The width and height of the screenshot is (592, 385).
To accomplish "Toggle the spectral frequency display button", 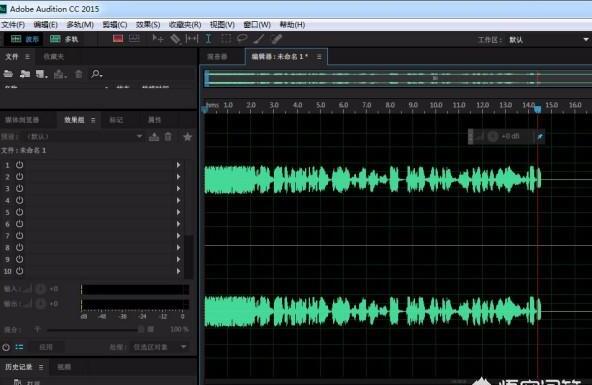I will click(118, 38).
